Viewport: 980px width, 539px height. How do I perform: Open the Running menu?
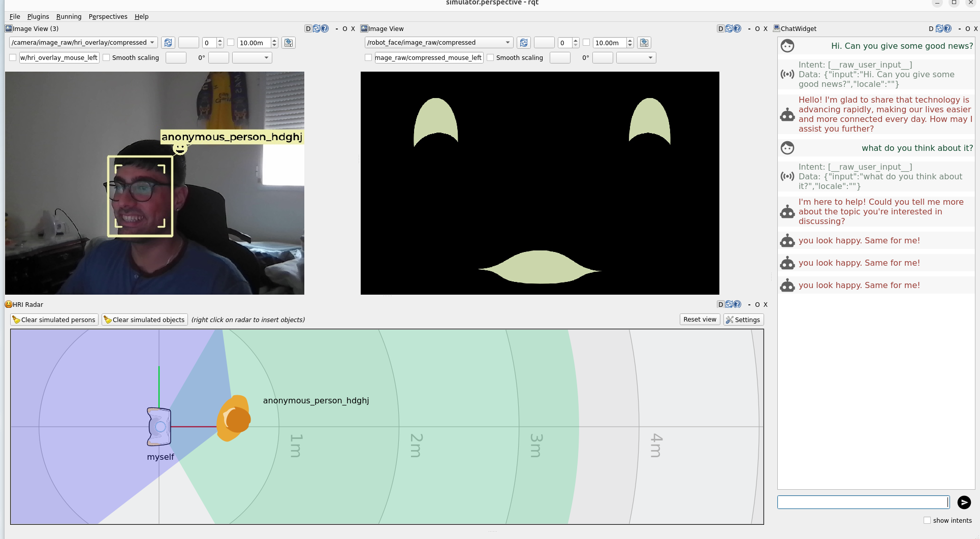click(x=69, y=16)
